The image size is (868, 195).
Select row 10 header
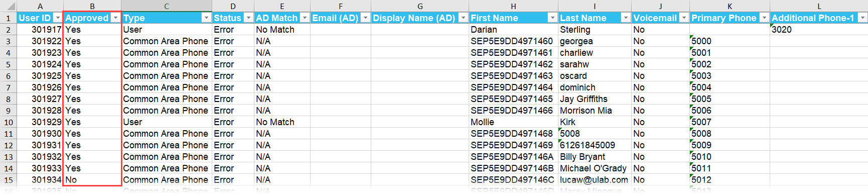(x=9, y=122)
